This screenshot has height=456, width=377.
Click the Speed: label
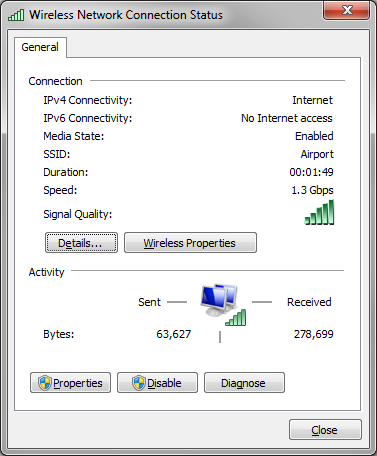point(60,190)
